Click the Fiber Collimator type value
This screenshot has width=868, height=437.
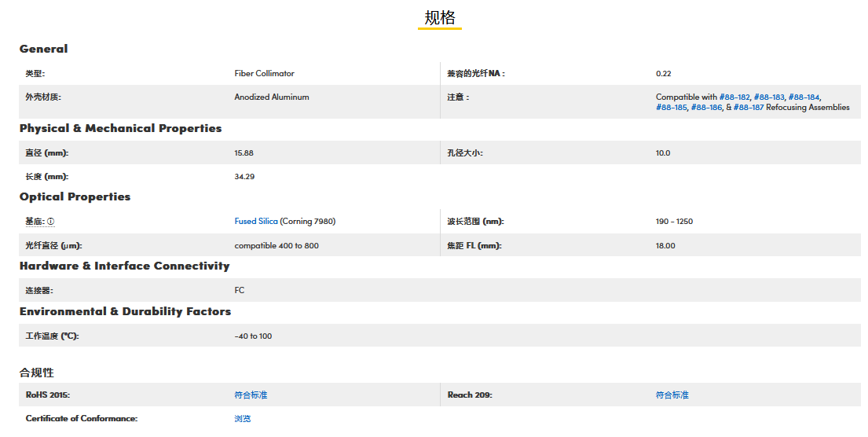(265, 74)
